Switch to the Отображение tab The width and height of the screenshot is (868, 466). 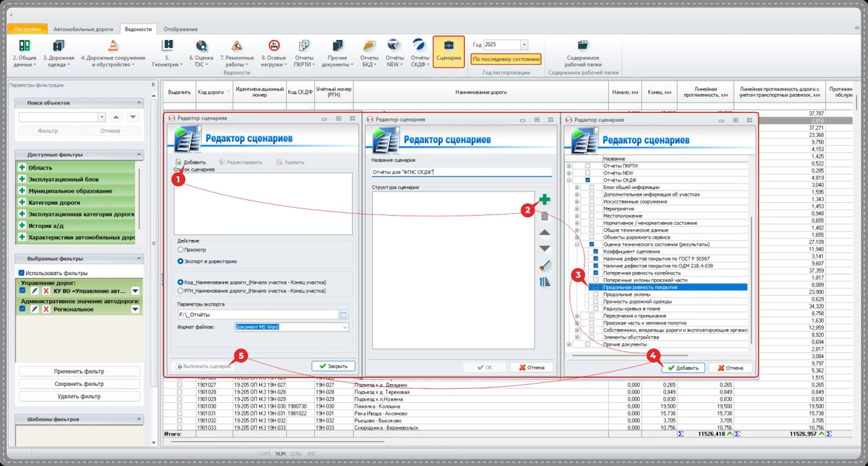click(180, 29)
